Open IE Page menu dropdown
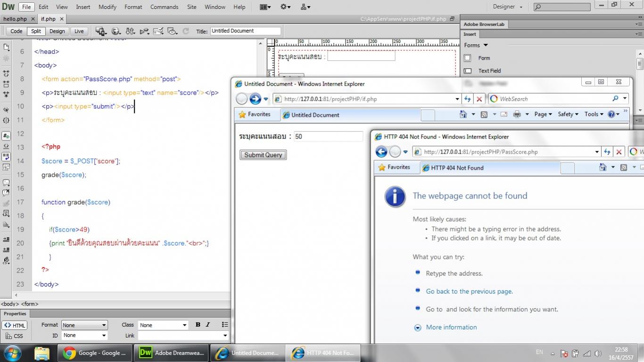644x362 pixels. point(543,114)
